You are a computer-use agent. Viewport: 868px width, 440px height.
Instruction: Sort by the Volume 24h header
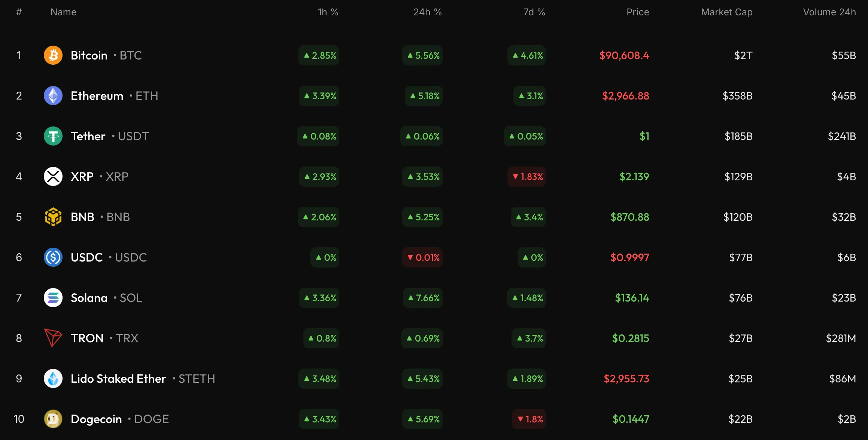tap(829, 12)
